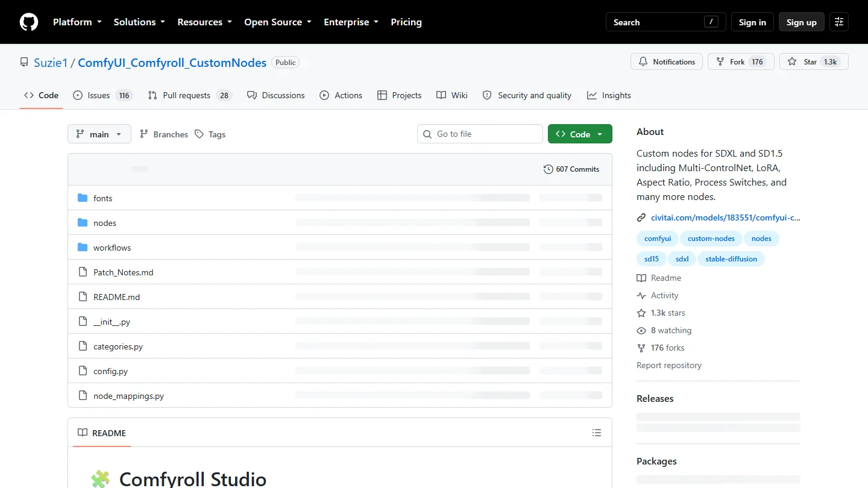This screenshot has width=868, height=488.
Task: Click the README book icon in file header
Action: 83,433
